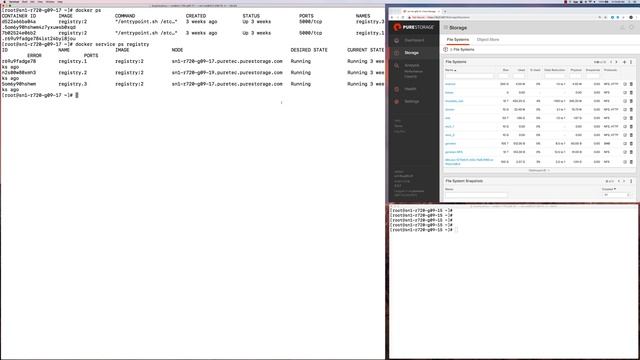This screenshot has height=360, width=640.
Task: Click delete icon in first file system row
Action: pyautogui.click(x=631, y=84)
